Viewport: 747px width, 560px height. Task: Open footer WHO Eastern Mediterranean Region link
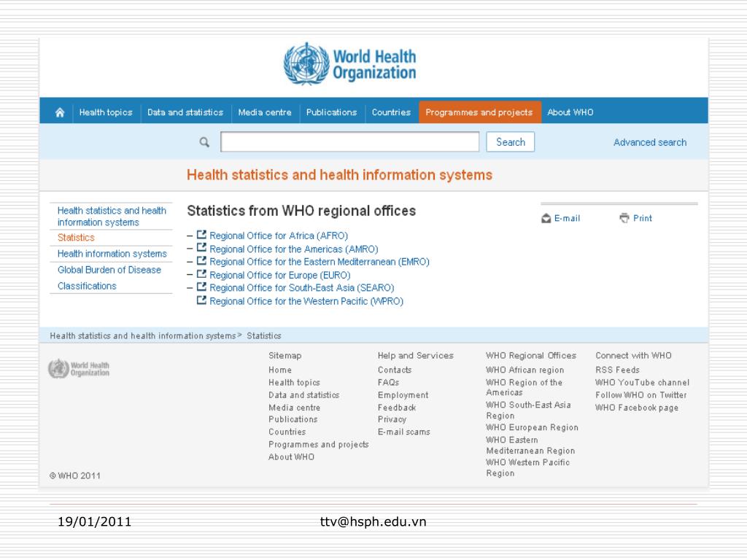coord(530,446)
